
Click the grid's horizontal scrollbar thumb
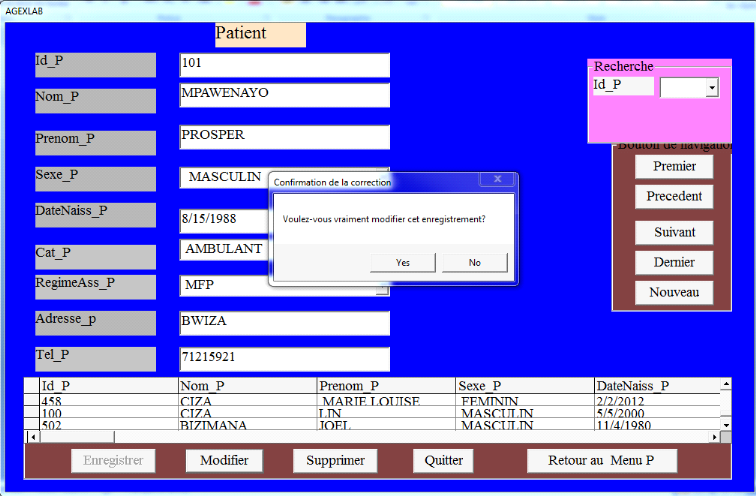point(77,437)
